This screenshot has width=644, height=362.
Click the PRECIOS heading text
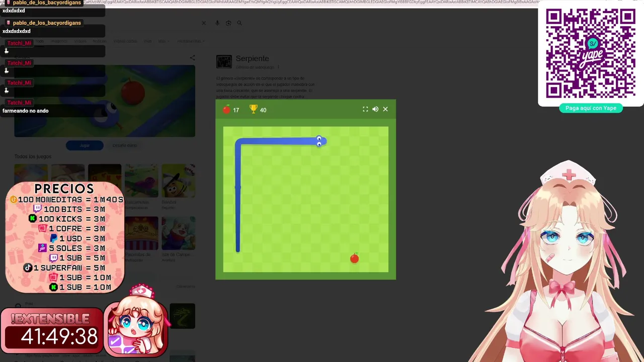[x=64, y=189]
